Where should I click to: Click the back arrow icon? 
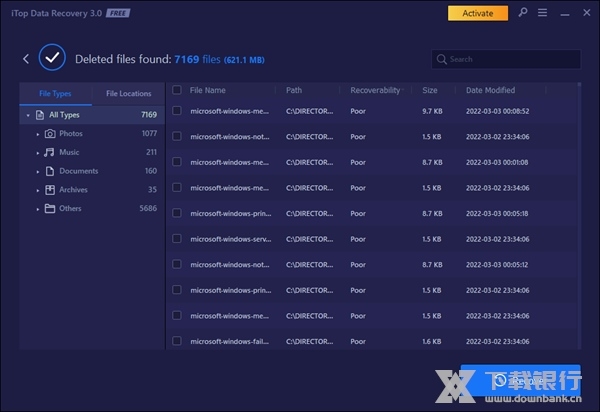[x=26, y=60]
